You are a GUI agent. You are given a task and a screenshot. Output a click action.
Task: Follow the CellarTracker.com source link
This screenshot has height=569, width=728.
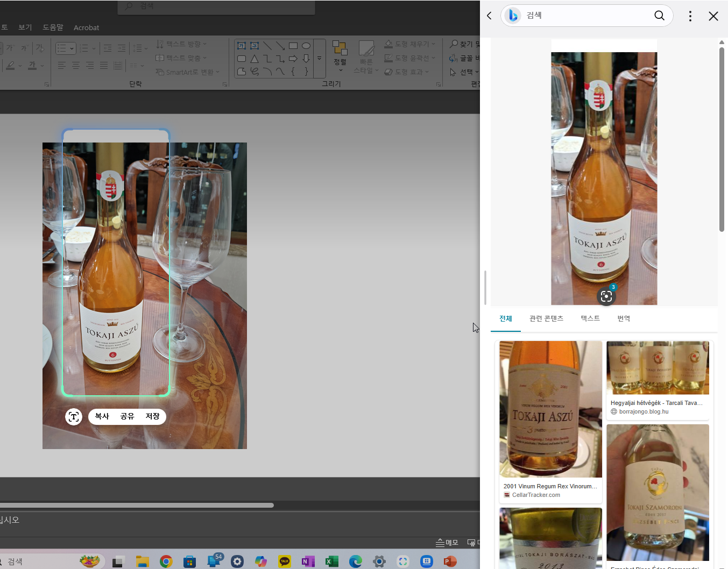click(536, 495)
